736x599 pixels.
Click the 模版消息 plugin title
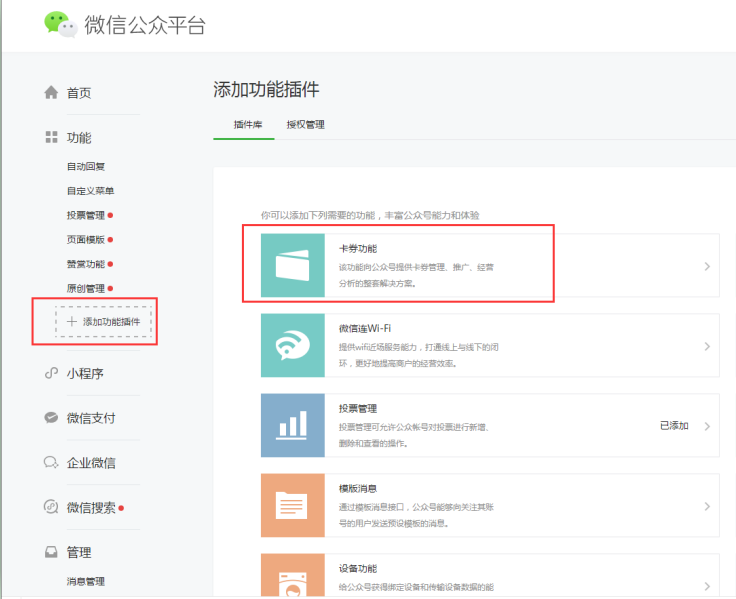(x=358, y=489)
